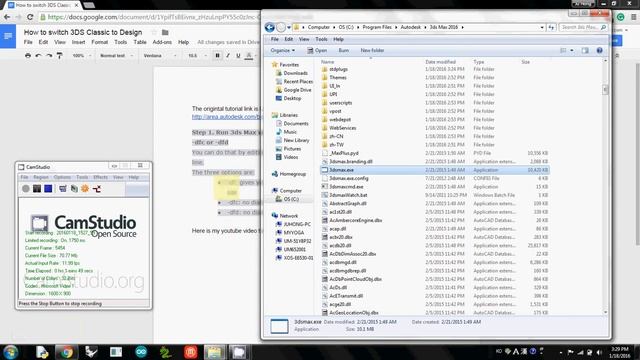This screenshot has width=640, height=360.
Task: Toggle Underline in Docs toolbar
Action: click(238, 56)
